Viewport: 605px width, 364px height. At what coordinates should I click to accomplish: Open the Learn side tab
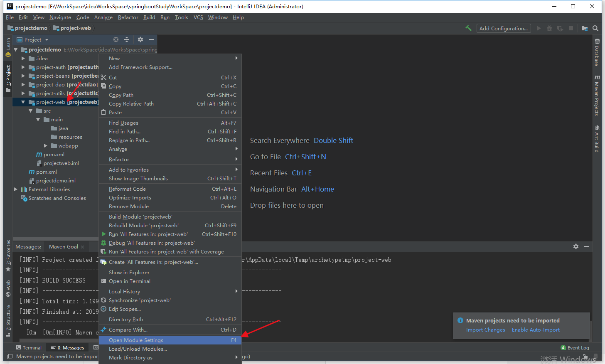pyautogui.click(x=8, y=47)
